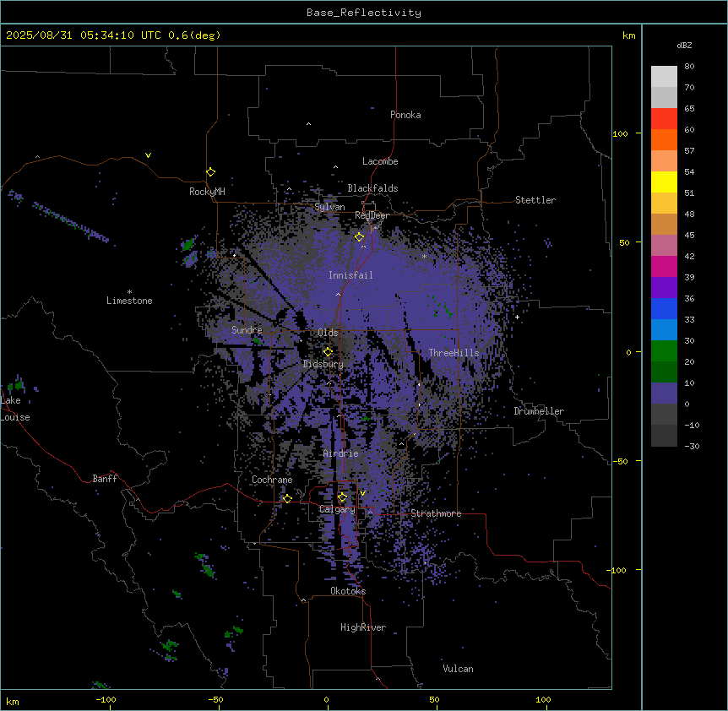728x711 pixels.
Task: Click the yellow diamond marker south of RedDeer
Action: (x=359, y=237)
